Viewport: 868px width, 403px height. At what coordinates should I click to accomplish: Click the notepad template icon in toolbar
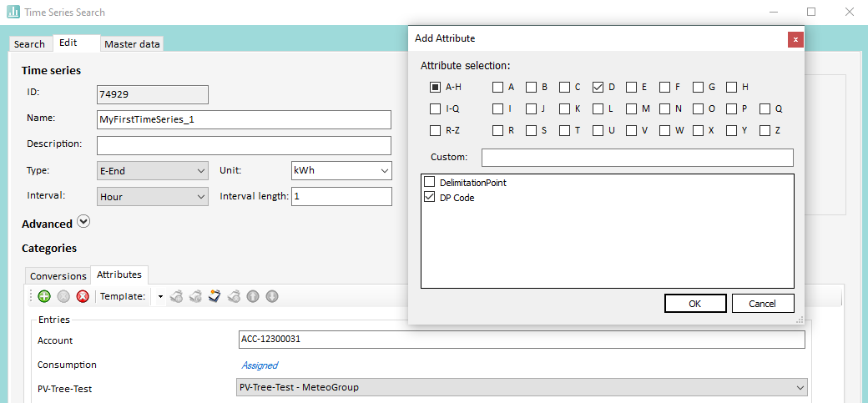[x=214, y=296]
